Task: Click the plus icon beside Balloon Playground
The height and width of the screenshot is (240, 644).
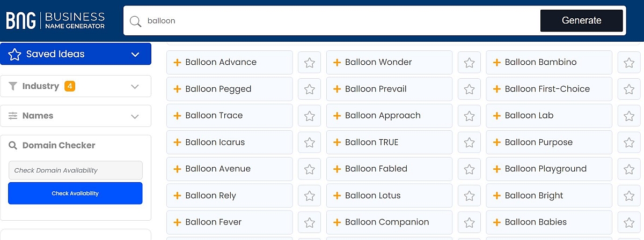Action: click(x=497, y=169)
